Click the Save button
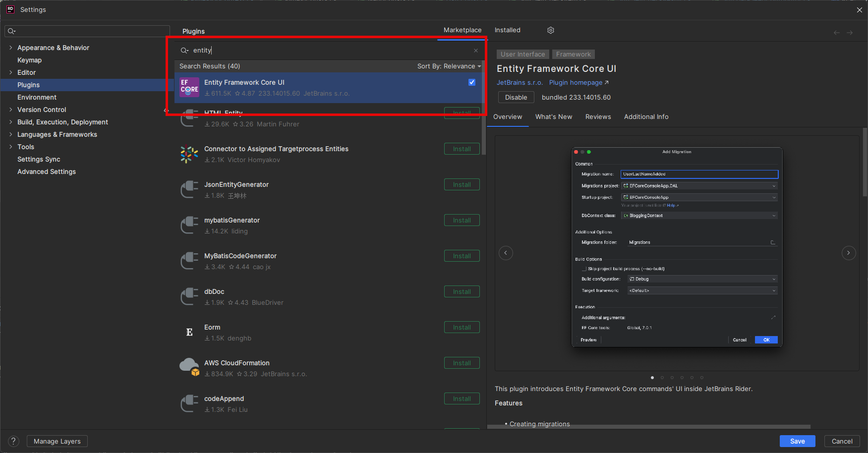The width and height of the screenshot is (868, 453). [x=798, y=441]
